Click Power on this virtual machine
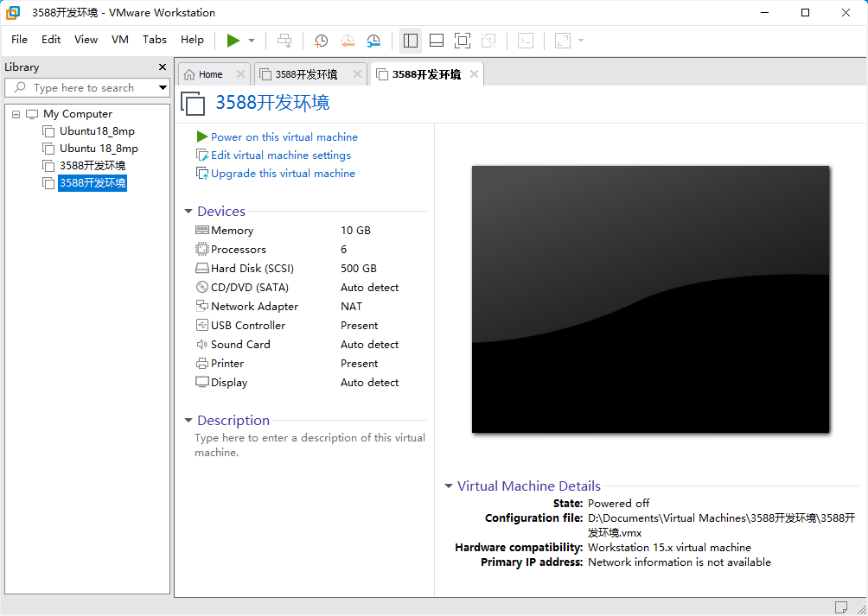The height and width of the screenshot is (616, 868). coord(284,137)
